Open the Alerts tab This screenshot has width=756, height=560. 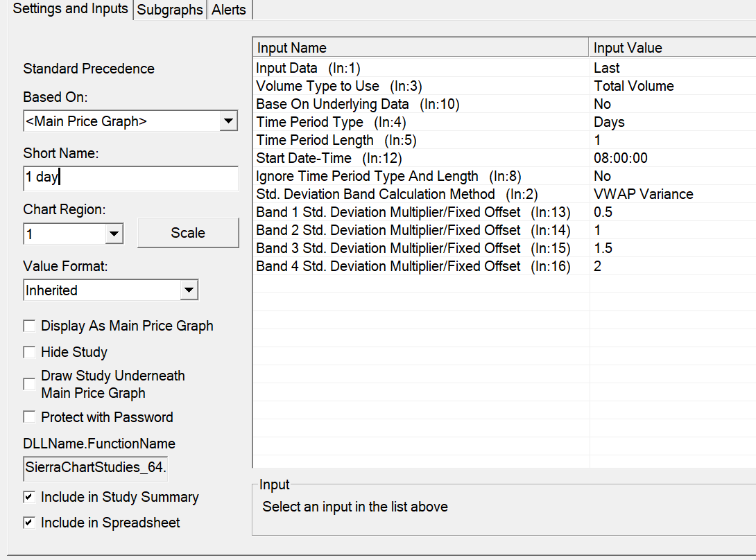click(x=228, y=10)
